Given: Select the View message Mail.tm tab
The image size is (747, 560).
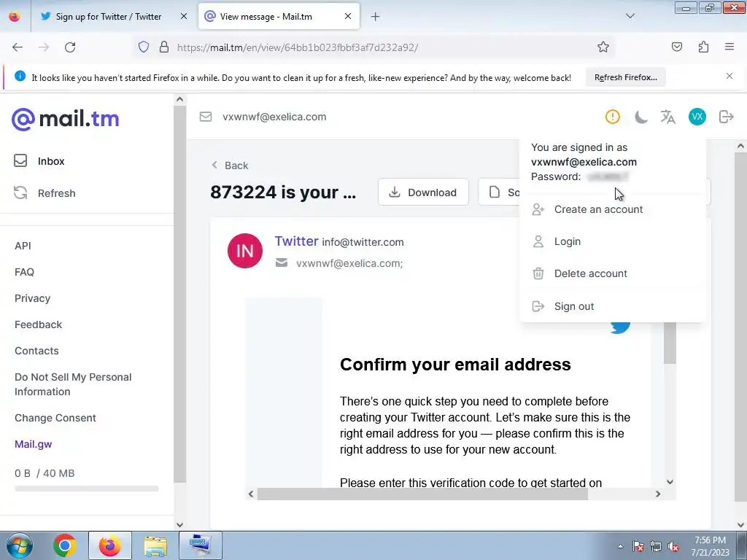Looking at the screenshot, I should point(266,16).
